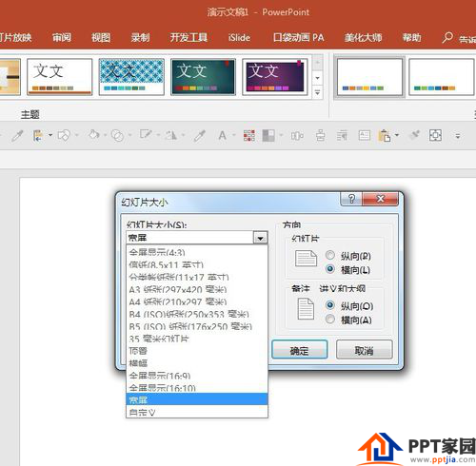The image size is (476, 466).
Task: Open the 帮助 ribbon tab
Action: click(411, 38)
